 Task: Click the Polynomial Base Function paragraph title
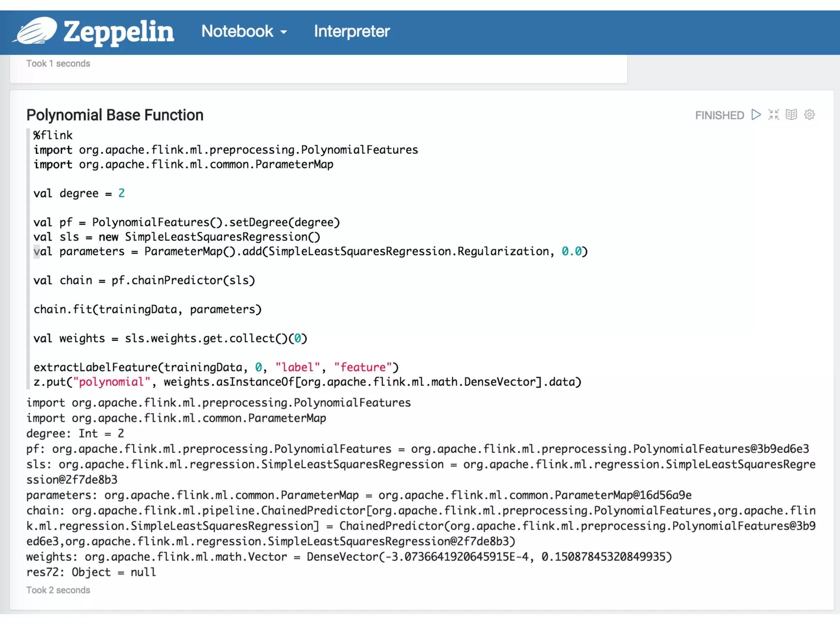115,115
